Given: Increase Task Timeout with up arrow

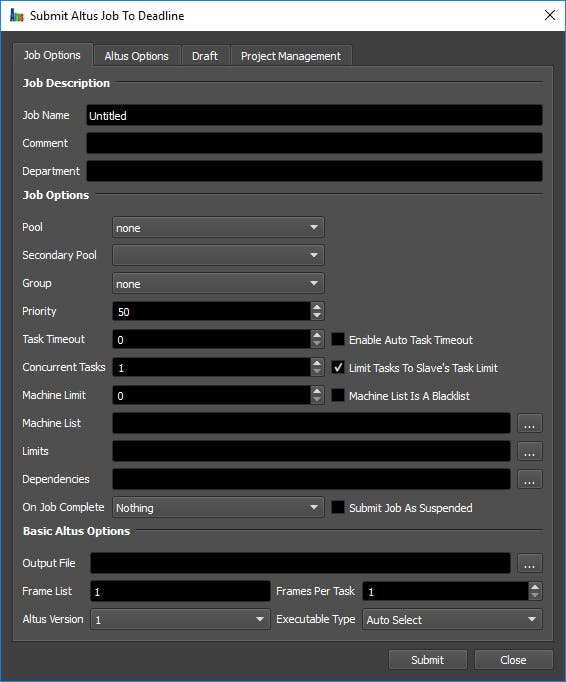Looking at the screenshot, I should [x=317, y=335].
